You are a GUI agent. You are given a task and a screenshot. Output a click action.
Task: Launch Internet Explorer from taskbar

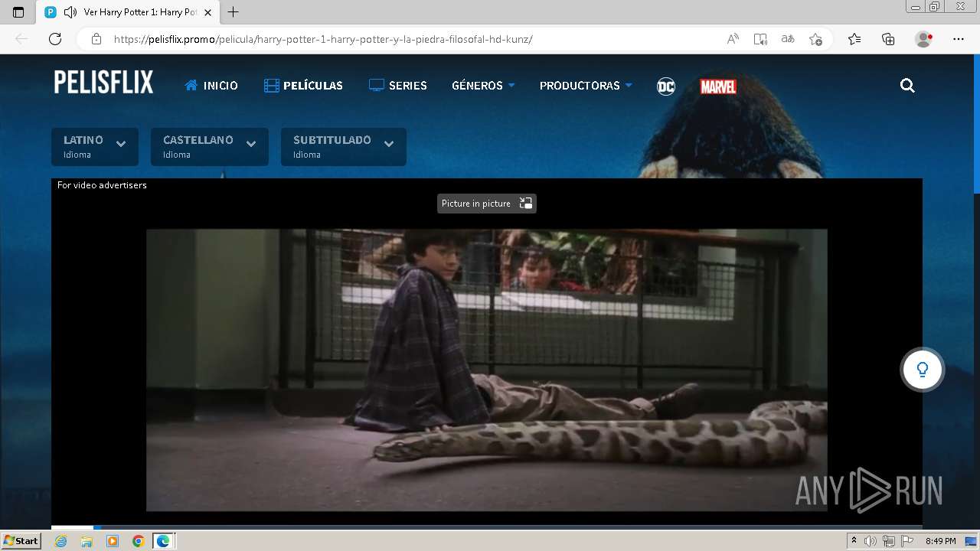(x=60, y=541)
